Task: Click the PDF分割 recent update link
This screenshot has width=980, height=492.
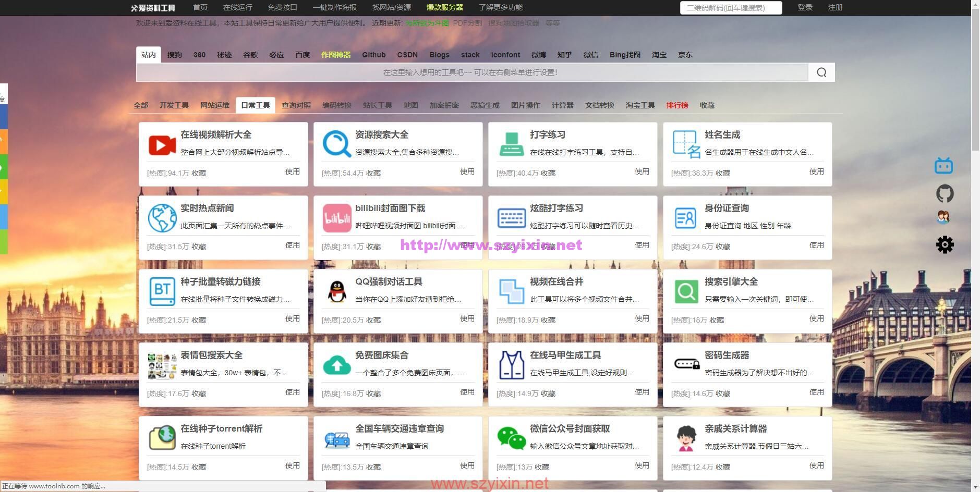Action: 467,23
